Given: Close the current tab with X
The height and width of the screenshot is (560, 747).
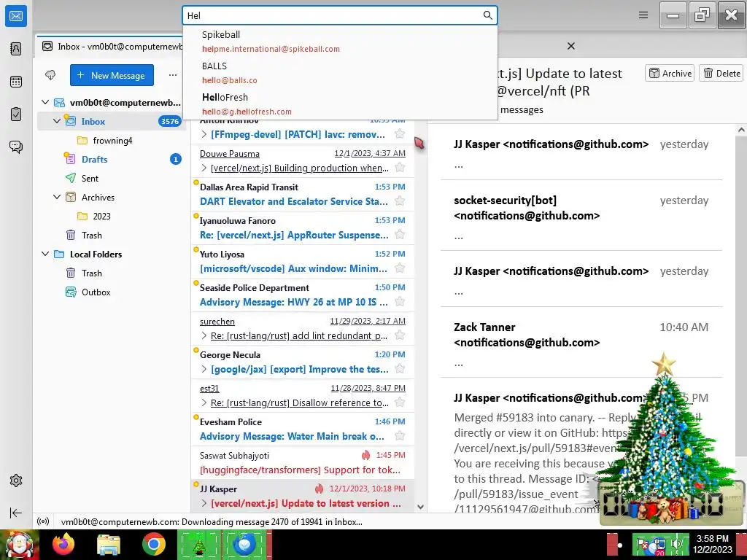Looking at the screenshot, I should click(x=570, y=46).
